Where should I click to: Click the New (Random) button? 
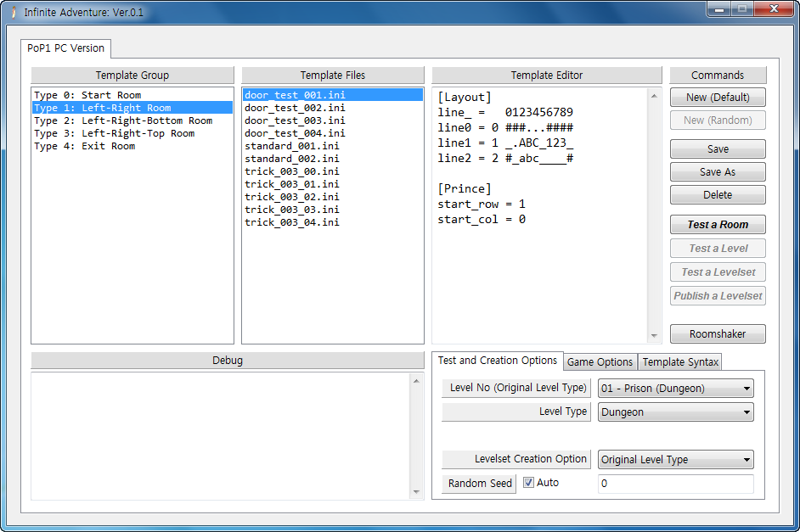[x=718, y=120]
